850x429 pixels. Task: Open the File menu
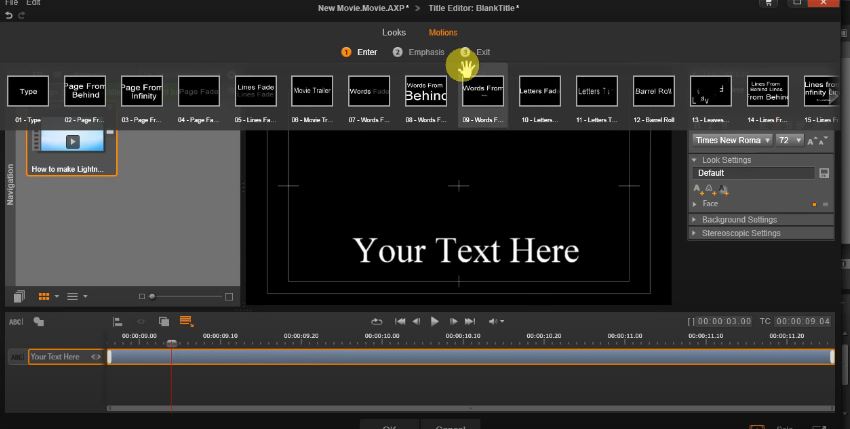(11, 3)
